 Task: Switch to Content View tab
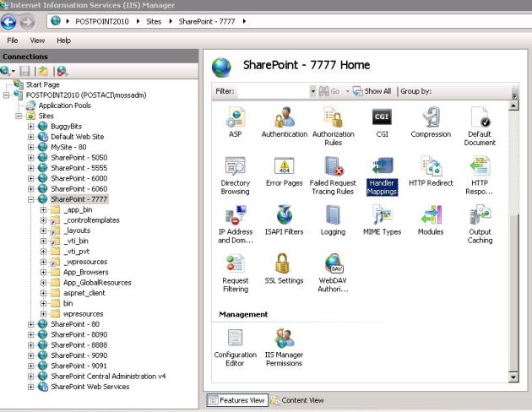coord(296,400)
